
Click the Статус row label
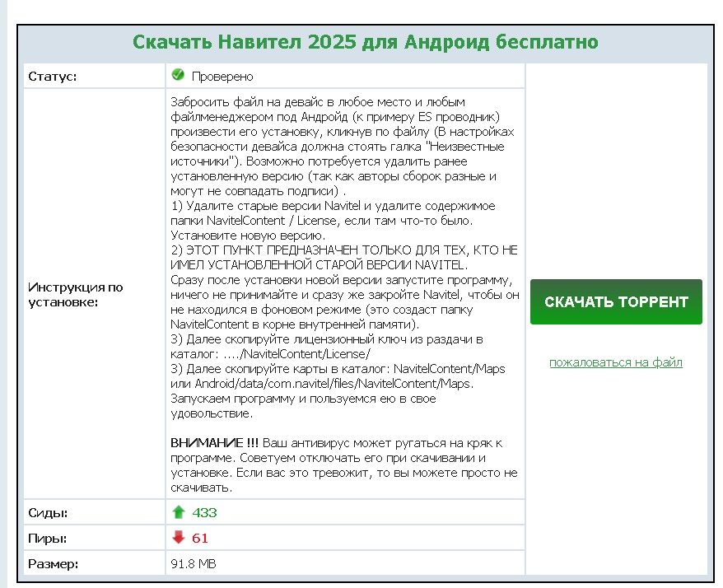point(53,77)
